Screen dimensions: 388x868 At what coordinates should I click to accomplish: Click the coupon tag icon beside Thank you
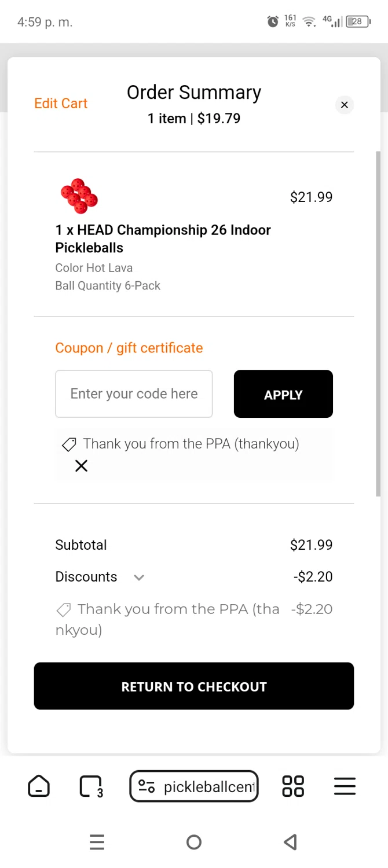(x=69, y=444)
